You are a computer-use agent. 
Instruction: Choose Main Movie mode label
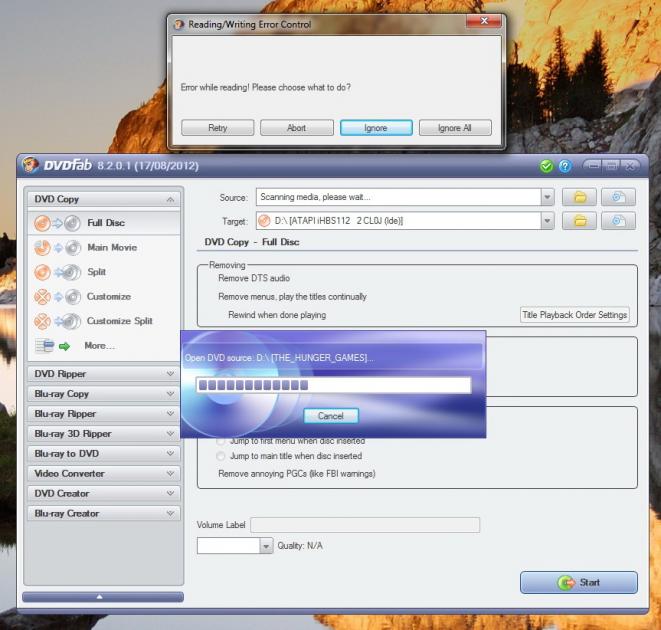[x=112, y=248]
